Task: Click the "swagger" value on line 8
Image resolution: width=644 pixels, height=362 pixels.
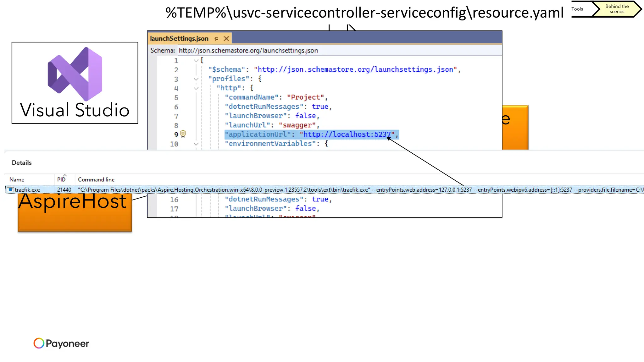Action: coord(297,125)
